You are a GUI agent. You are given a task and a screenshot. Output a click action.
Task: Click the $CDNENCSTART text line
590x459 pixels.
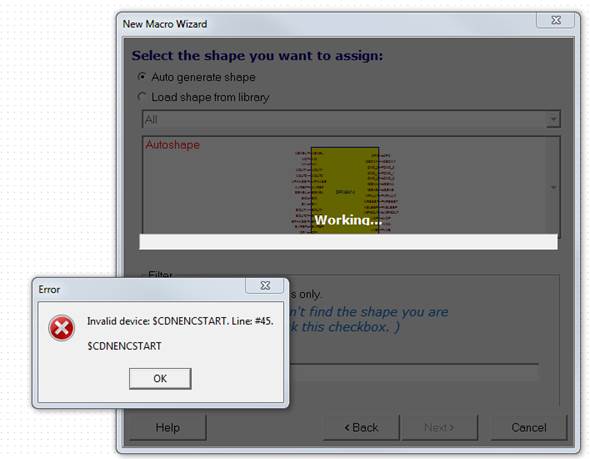click(125, 346)
